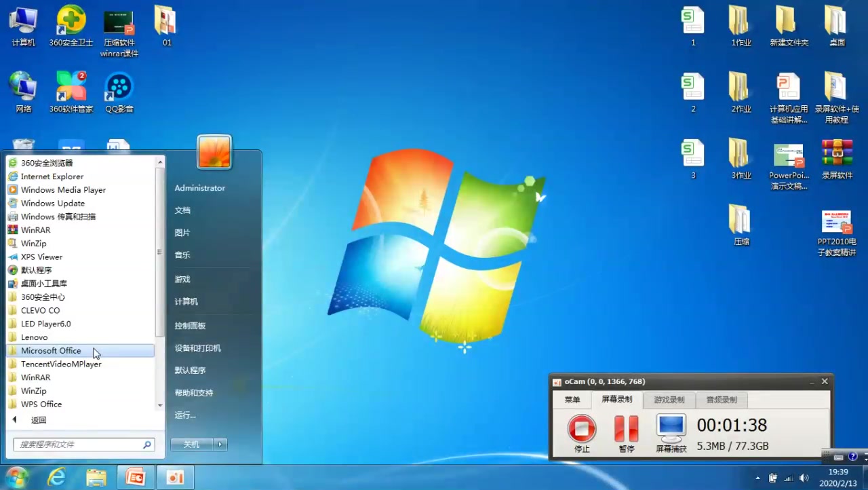Open the 桌面 folder icon

click(x=837, y=27)
